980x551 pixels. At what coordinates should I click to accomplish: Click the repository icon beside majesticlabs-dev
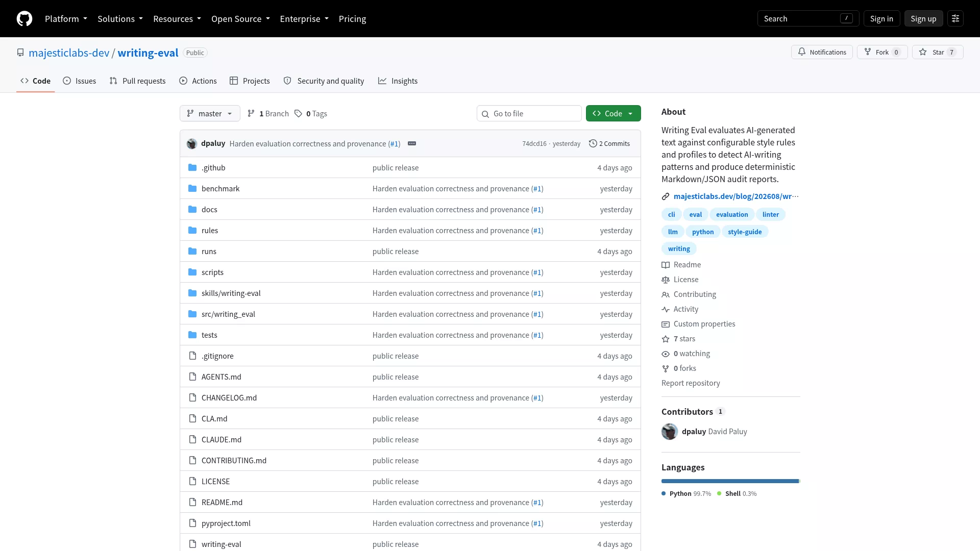20,53
